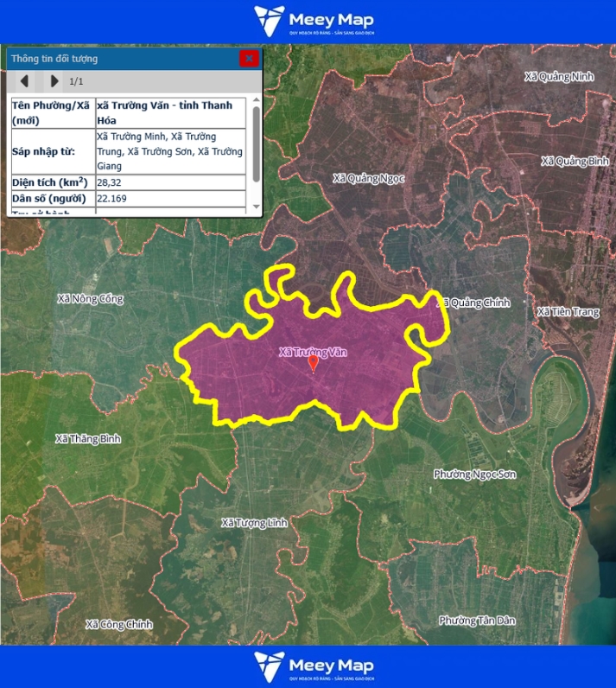Screen dimensions: 616x688
Task: Click the info panel scrollbar down arrow
Action: pos(256,207)
